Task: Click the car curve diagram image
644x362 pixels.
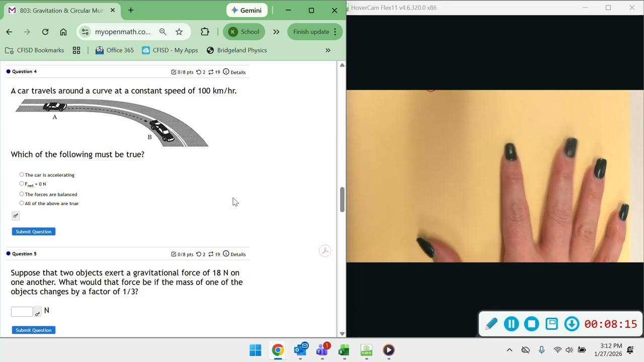Action: tap(112, 123)
